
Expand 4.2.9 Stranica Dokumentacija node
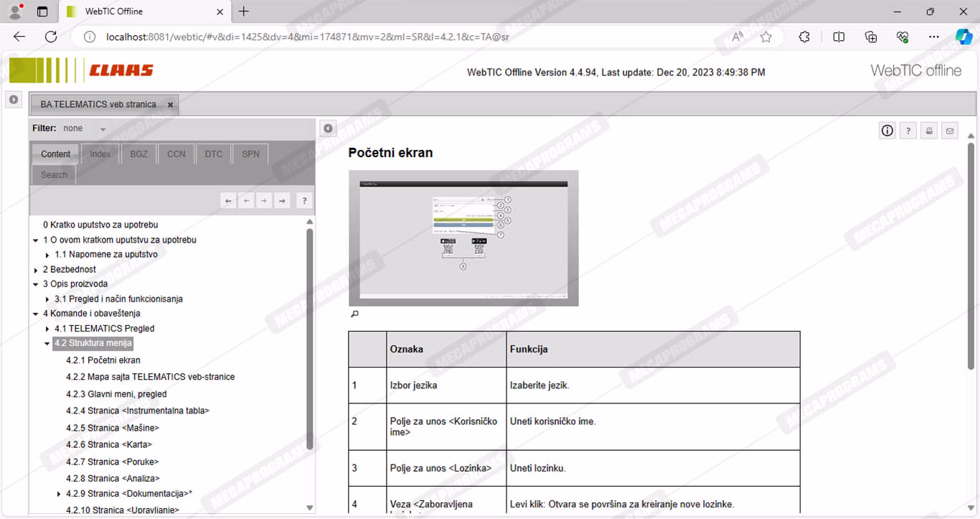(x=59, y=494)
